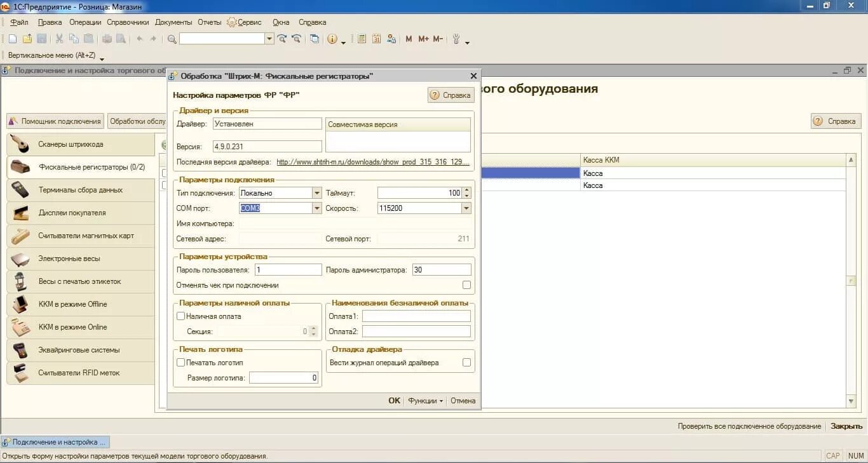Click the undo arrow icon

[x=140, y=39]
